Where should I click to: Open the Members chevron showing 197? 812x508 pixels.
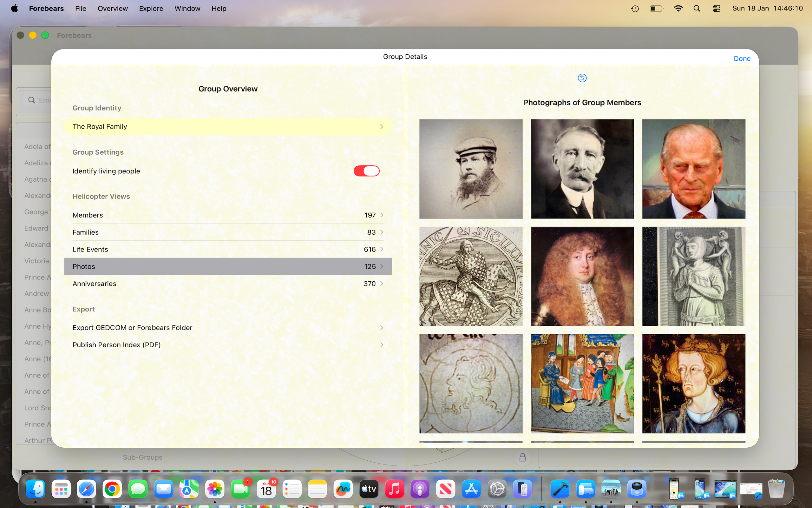(x=382, y=215)
